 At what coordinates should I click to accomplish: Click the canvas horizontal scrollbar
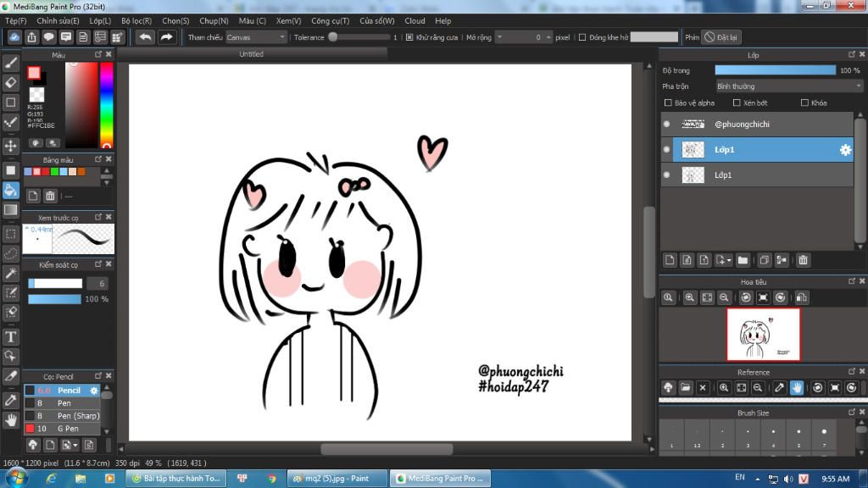pos(387,449)
